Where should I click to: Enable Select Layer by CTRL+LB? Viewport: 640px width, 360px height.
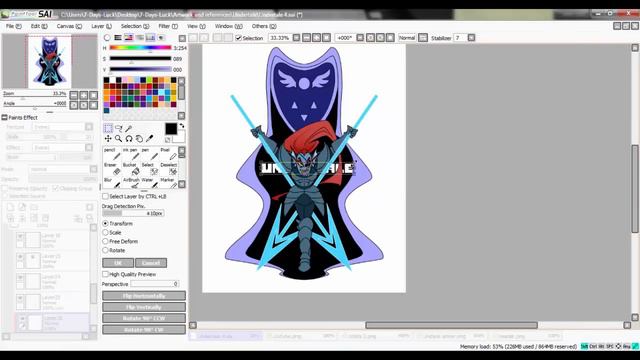[x=105, y=196]
